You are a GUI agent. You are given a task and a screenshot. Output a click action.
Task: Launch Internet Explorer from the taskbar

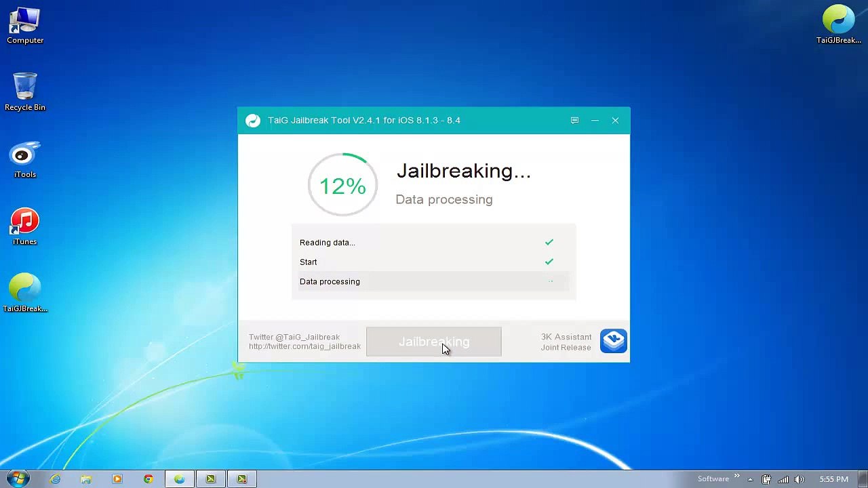(55, 479)
